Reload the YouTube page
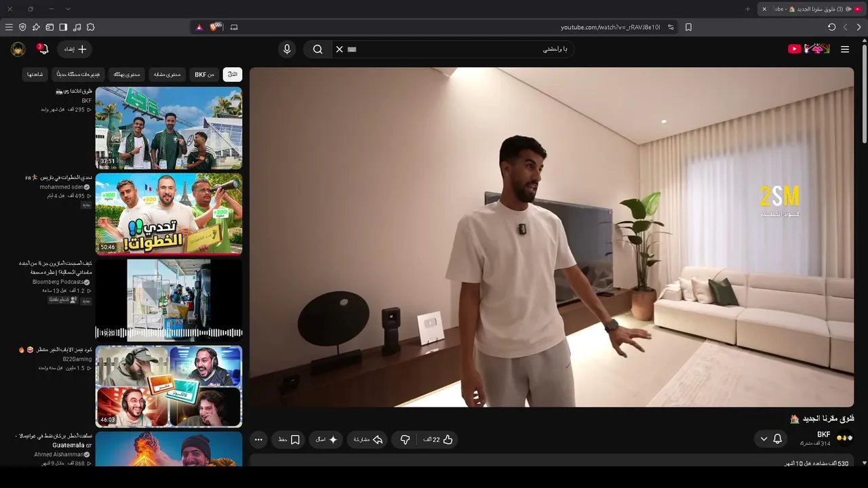This screenshot has height=488, width=868. [x=831, y=27]
